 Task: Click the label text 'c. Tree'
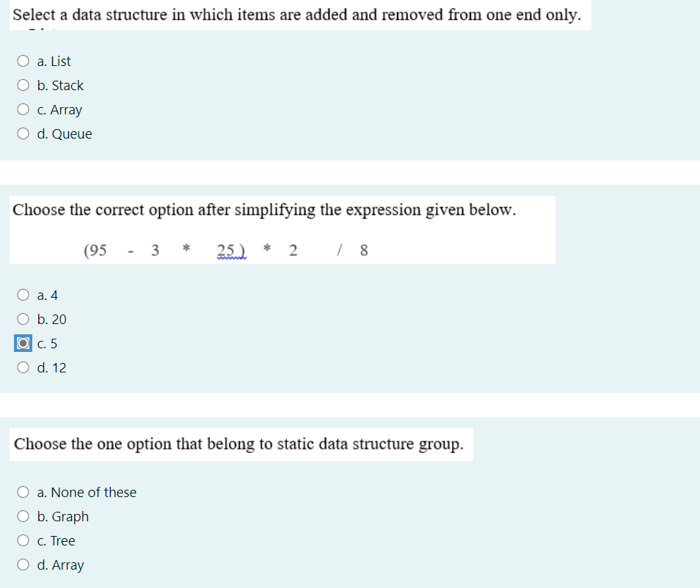click(56, 540)
